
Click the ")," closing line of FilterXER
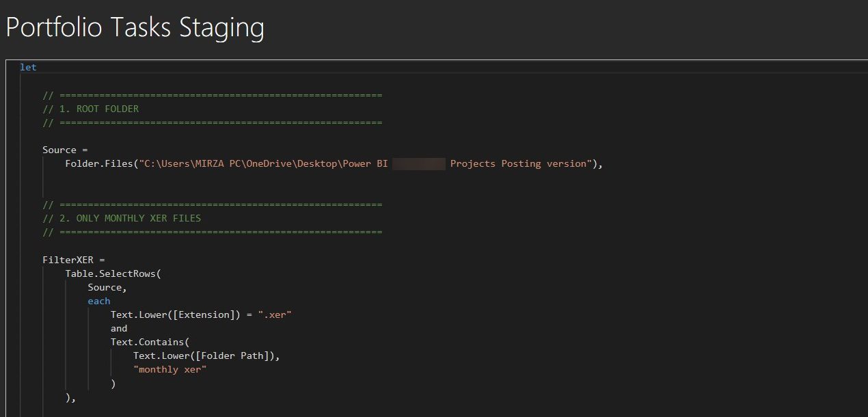point(70,397)
